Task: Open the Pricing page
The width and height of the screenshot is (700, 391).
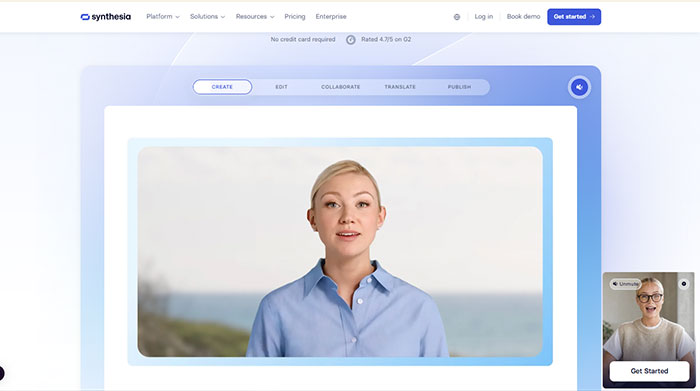Action: [x=295, y=17]
